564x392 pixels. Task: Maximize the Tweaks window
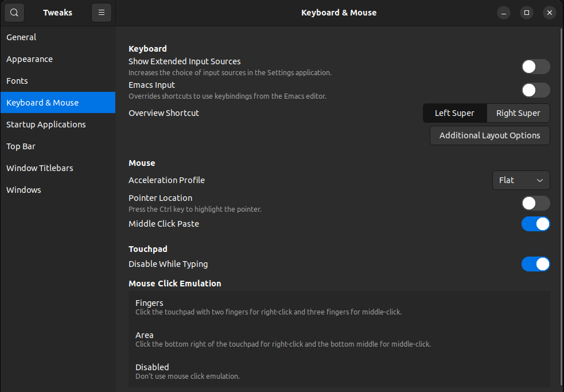coord(526,13)
